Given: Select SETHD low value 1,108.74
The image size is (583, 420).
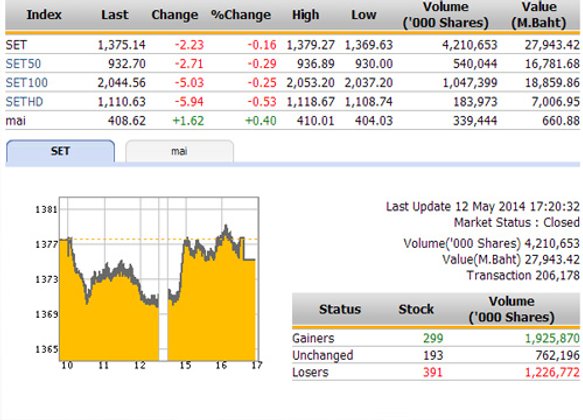Looking at the screenshot, I should tap(368, 101).
